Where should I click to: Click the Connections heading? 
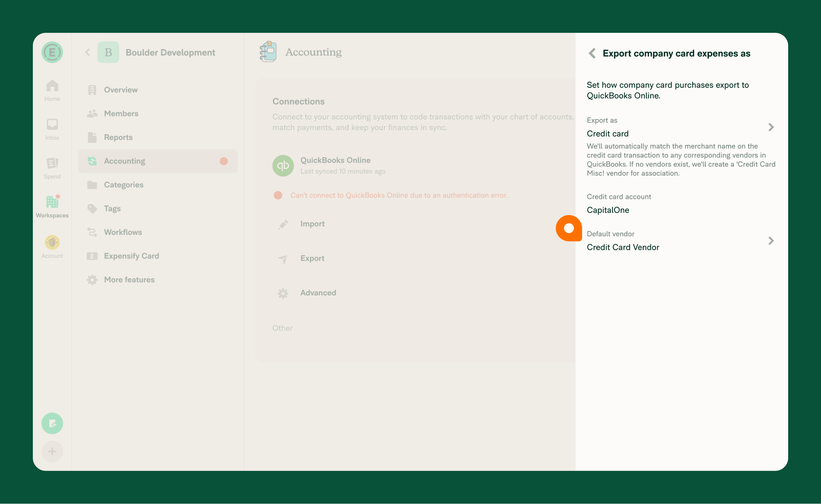[298, 102]
